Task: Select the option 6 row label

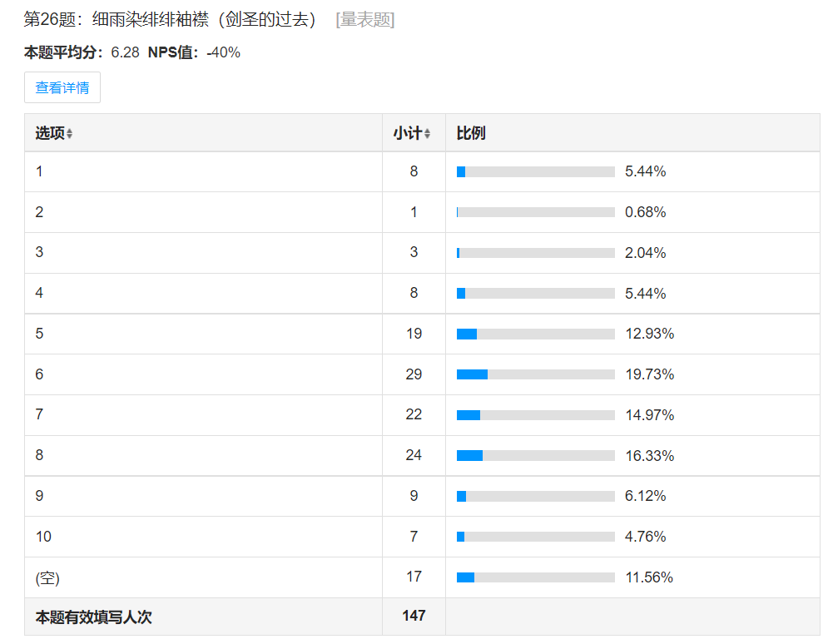Action: pyautogui.click(x=39, y=374)
